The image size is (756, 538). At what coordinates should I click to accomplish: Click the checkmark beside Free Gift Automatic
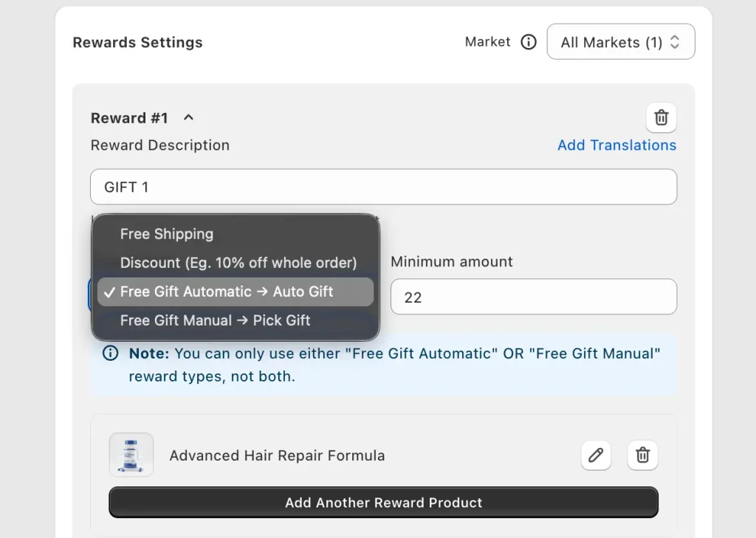tap(110, 292)
